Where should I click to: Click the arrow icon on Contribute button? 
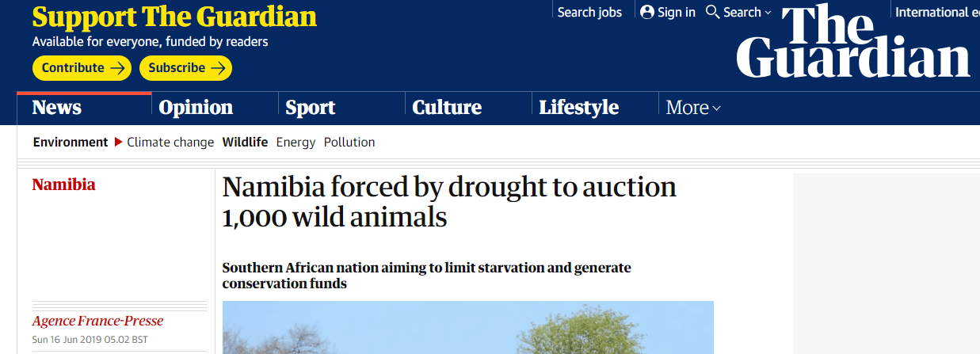pos(118,68)
